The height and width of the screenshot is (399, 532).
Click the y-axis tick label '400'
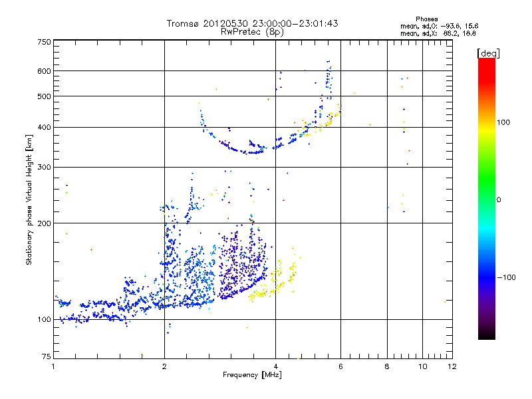45,128
